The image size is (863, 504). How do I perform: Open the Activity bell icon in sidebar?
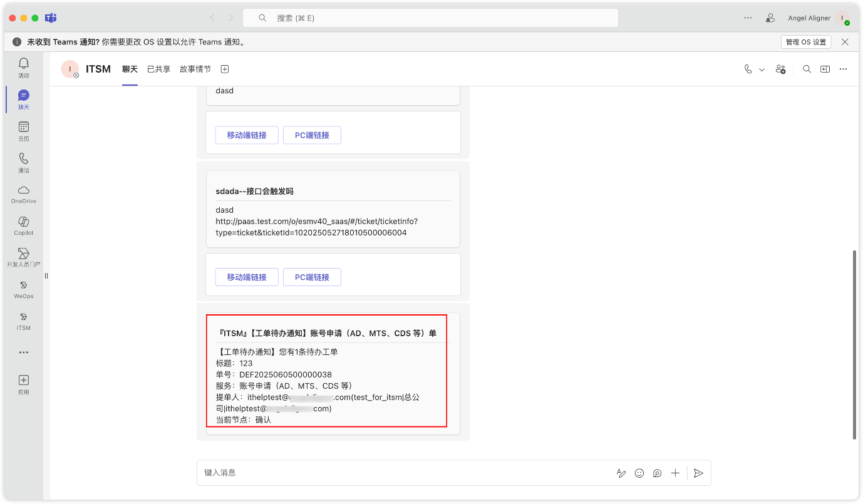click(x=24, y=66)
